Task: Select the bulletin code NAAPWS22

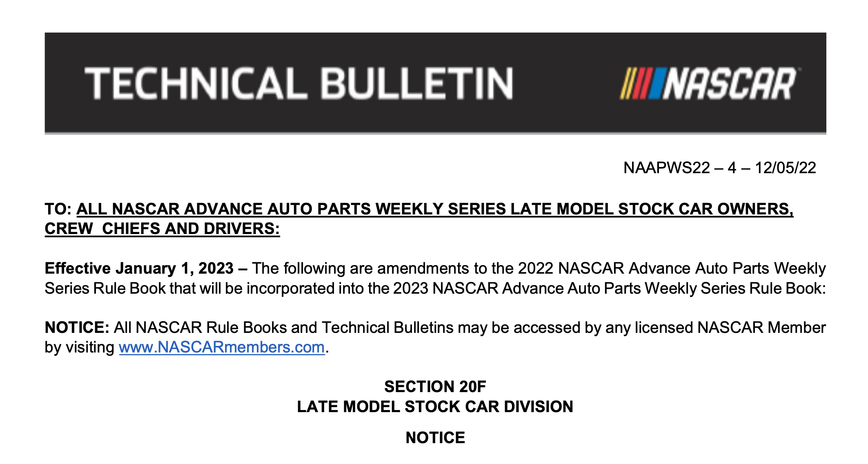Action: (x=666, y=168)
